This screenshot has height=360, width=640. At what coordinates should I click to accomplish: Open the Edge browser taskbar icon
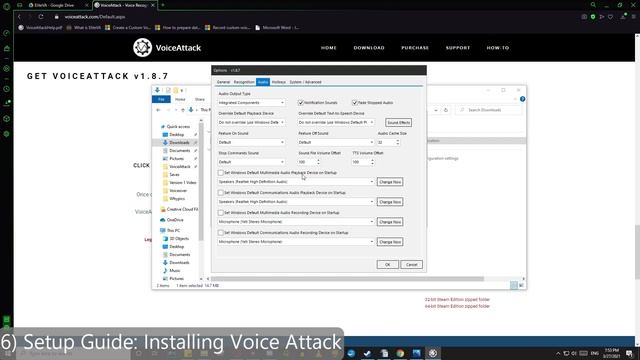pyautogui.click(x=351, y=353)
